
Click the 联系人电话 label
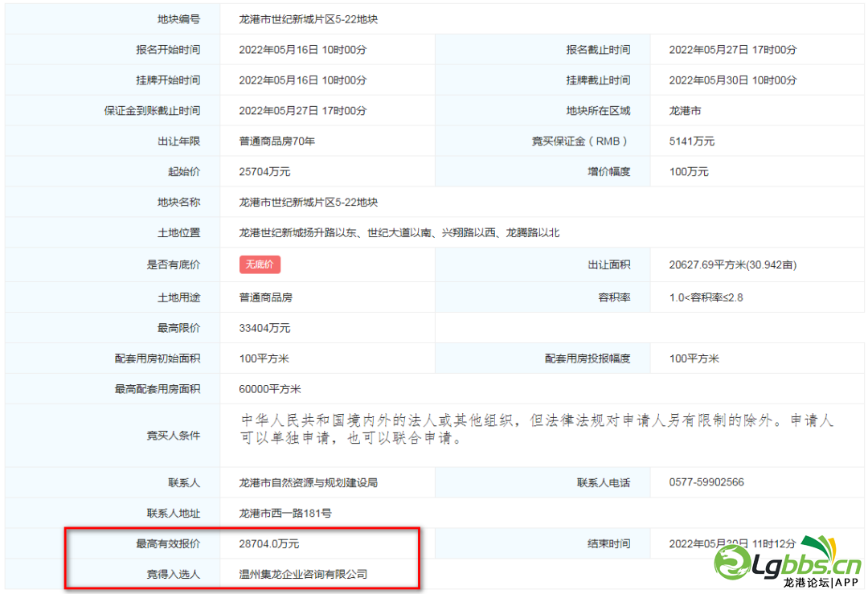tap(604, 483)
